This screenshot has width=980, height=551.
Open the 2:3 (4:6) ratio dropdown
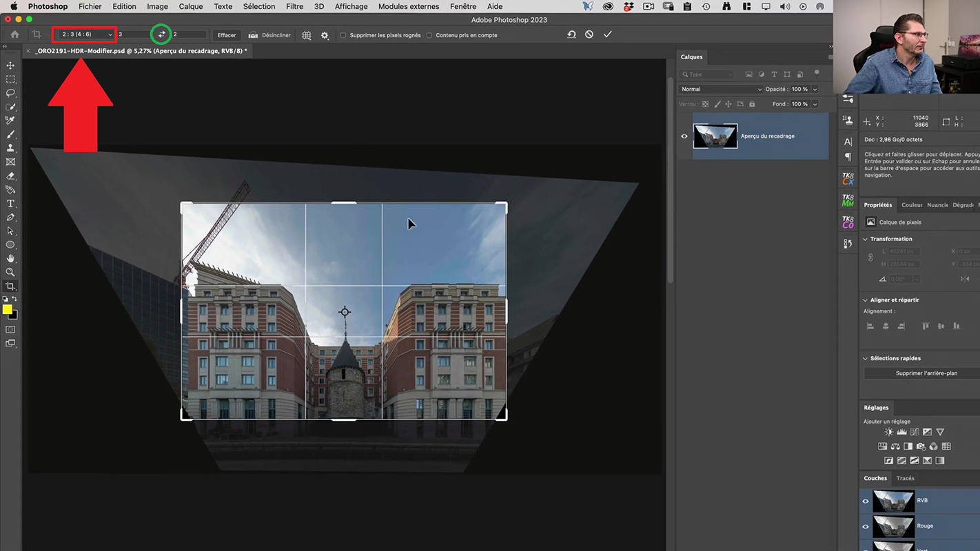(85, 34)
